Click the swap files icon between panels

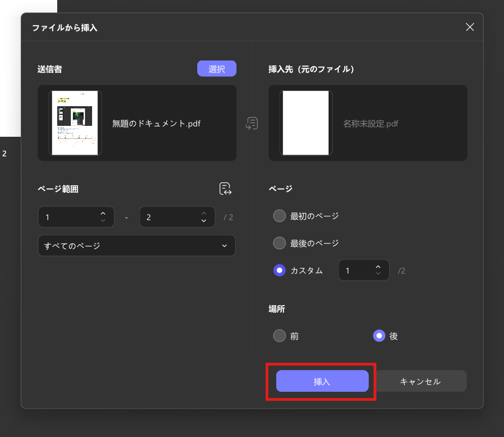[x=252, y=123]
